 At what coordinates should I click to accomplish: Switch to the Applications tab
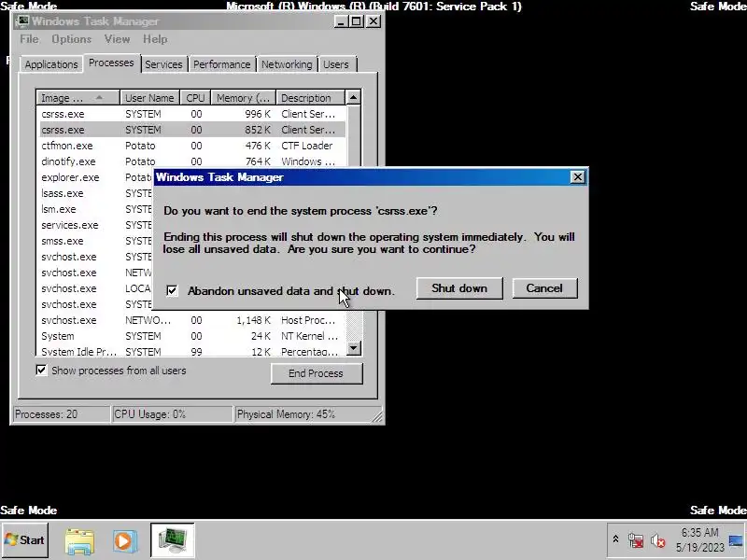[51, 64]
